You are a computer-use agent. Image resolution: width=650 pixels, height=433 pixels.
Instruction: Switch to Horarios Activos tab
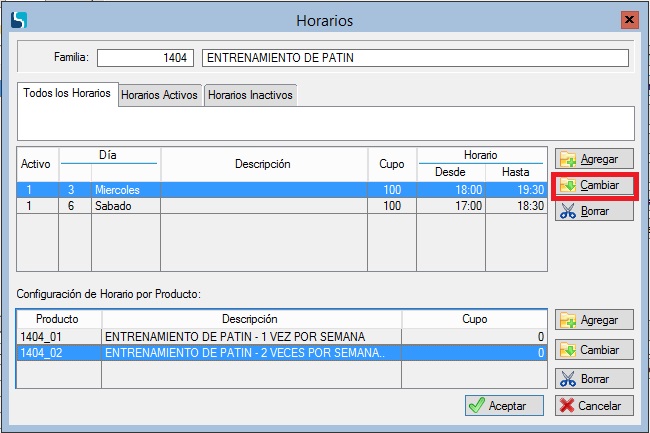click(x=159, y=95)
